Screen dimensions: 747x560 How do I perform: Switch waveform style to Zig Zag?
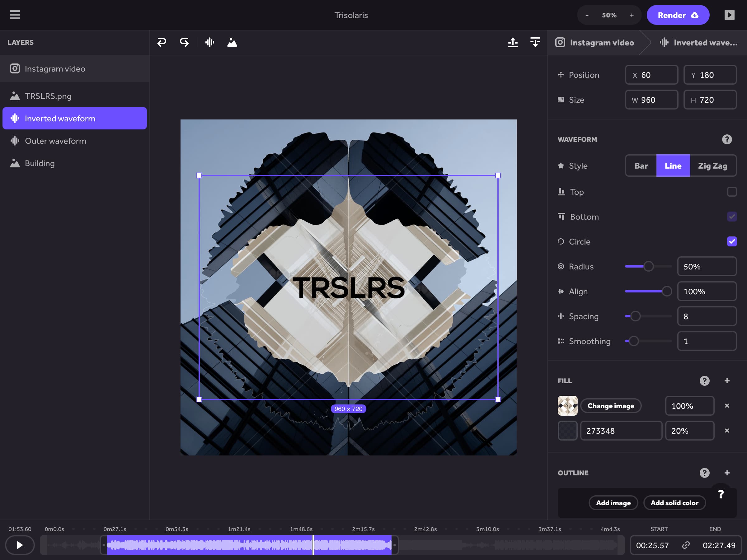712,166
